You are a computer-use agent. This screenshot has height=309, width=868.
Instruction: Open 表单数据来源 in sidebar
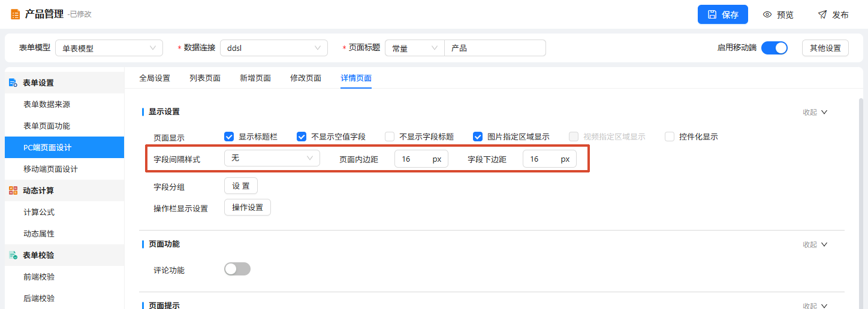[64, 104]
